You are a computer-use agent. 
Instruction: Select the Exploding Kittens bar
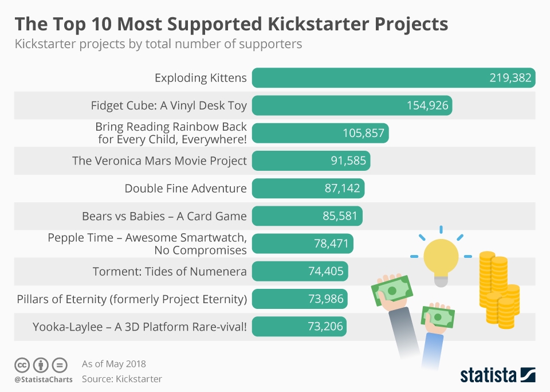click(x=393, y=78)
